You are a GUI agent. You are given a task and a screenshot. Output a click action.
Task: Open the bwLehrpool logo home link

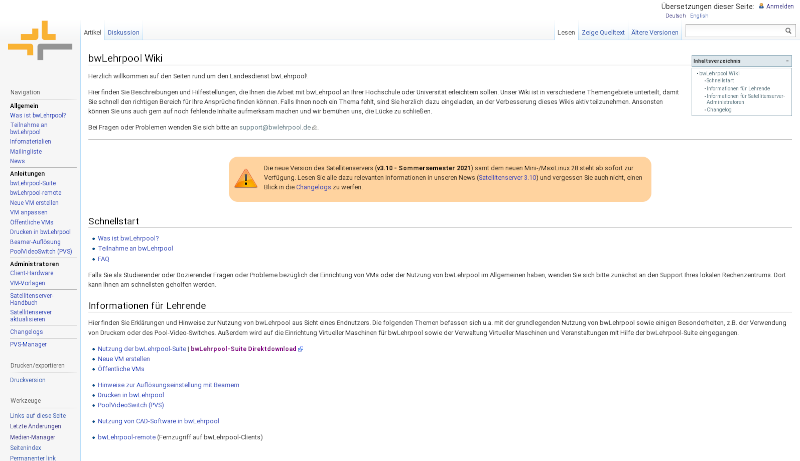point(40,40)
